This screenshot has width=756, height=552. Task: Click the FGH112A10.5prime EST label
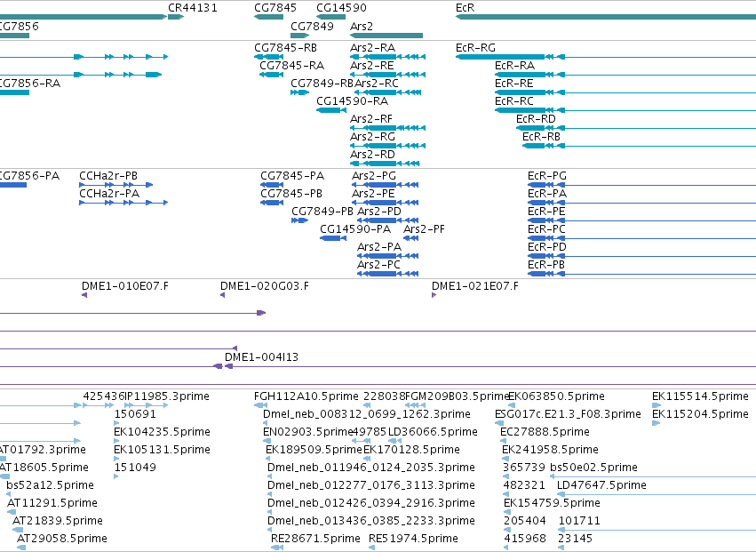pos(306,396)
